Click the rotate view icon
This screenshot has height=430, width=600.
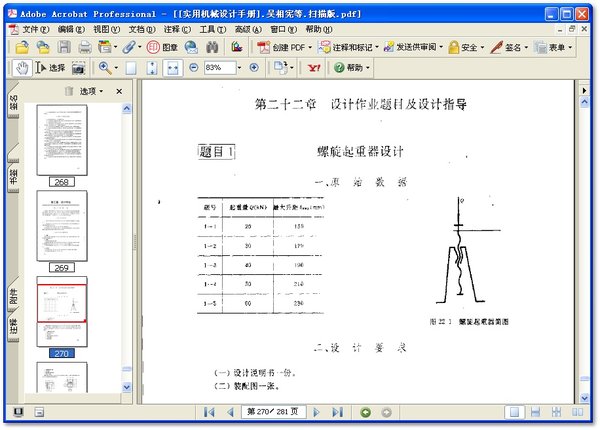pos(280,68)
